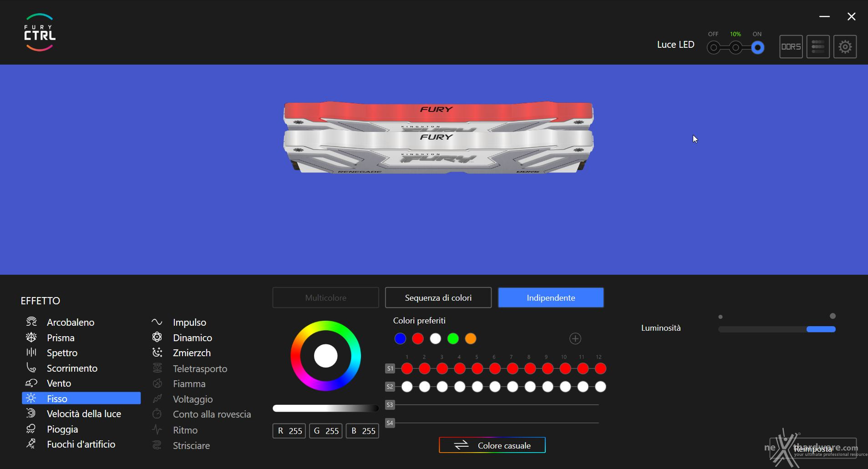
Task: Add a new favorite color with plus icon
Action: [575, 338]
